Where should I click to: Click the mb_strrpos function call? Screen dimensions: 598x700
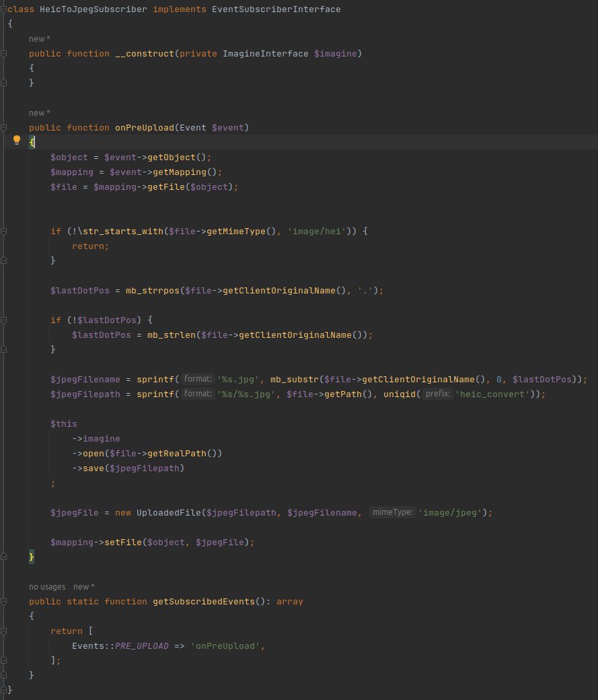pos(153,291)
